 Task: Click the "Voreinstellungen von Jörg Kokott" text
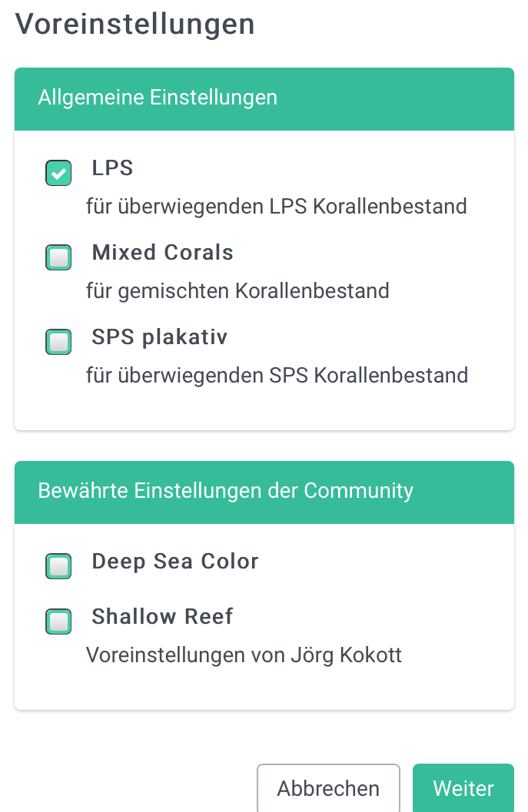pyautogui.click(x=244, y=655)
